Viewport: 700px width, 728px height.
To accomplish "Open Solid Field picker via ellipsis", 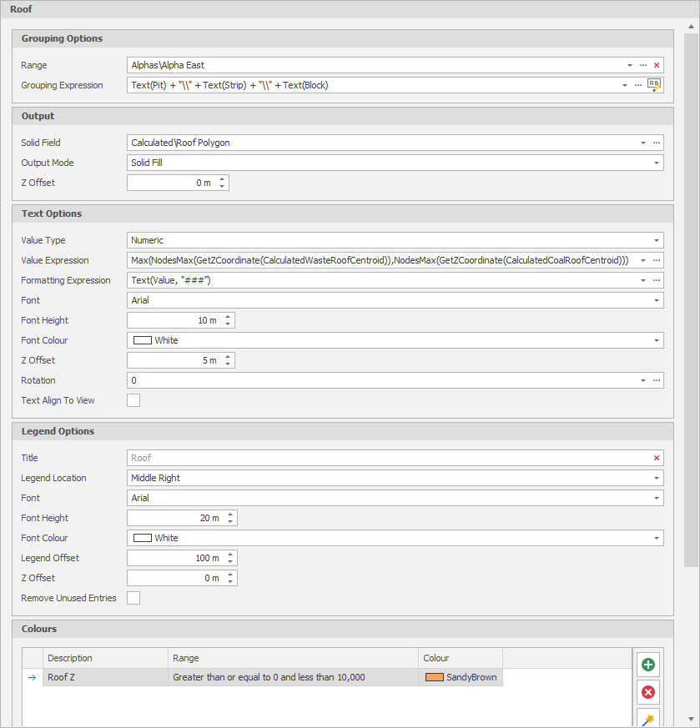I will click(657, 143).
